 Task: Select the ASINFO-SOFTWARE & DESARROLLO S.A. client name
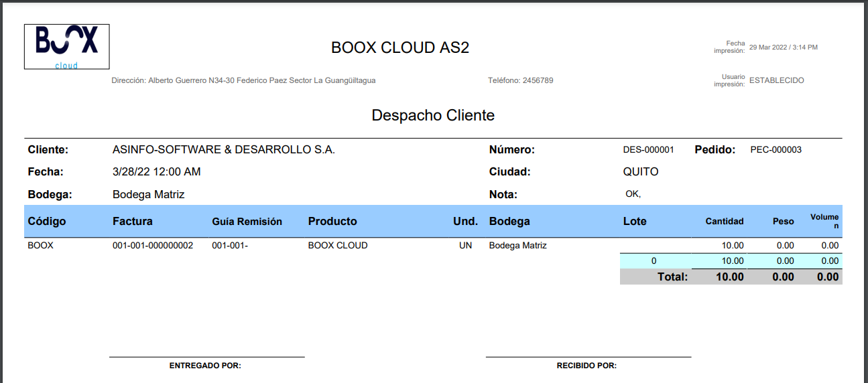coord(223,150)
